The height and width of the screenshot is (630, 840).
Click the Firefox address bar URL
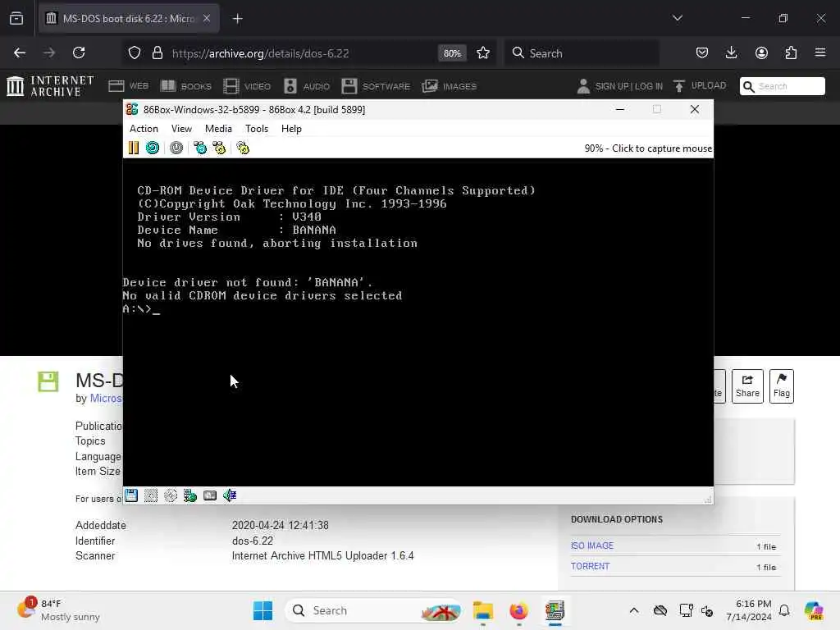[x=260, y=53]
